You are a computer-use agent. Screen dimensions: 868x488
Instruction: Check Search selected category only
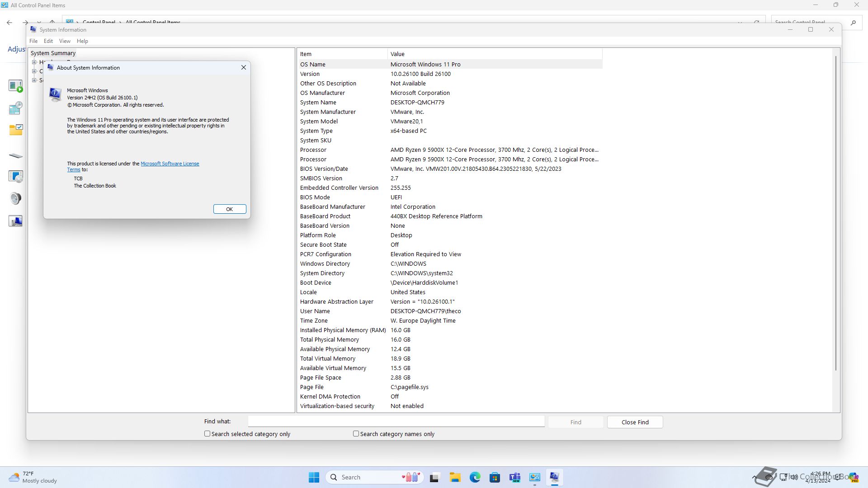point(207,433)
